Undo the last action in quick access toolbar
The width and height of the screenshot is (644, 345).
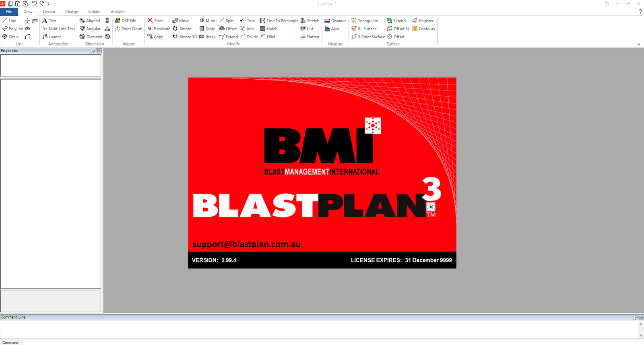pos(34,4)
